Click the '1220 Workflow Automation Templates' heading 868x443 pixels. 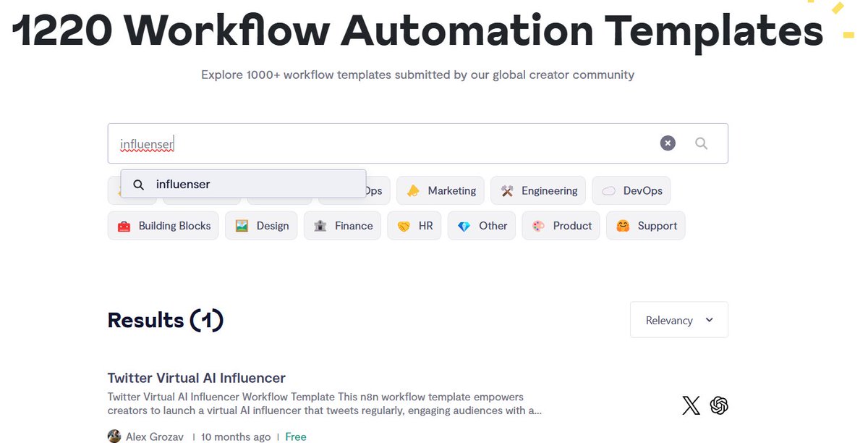tap(418, 31)
